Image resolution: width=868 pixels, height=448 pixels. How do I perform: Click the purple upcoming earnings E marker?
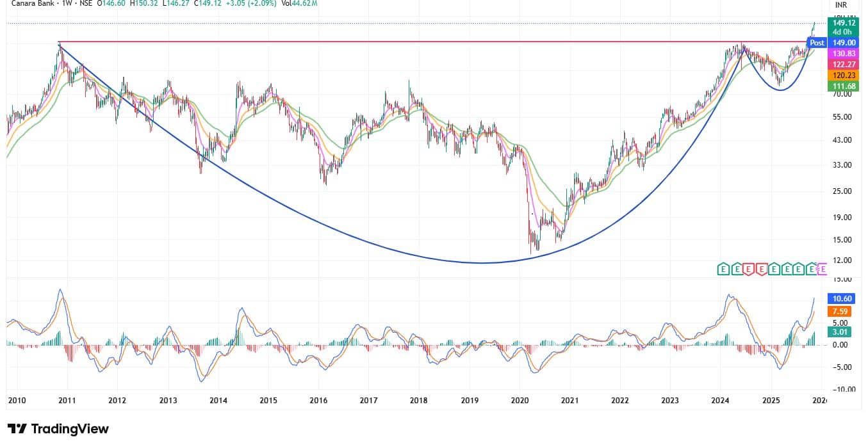(x=824, y=269)
